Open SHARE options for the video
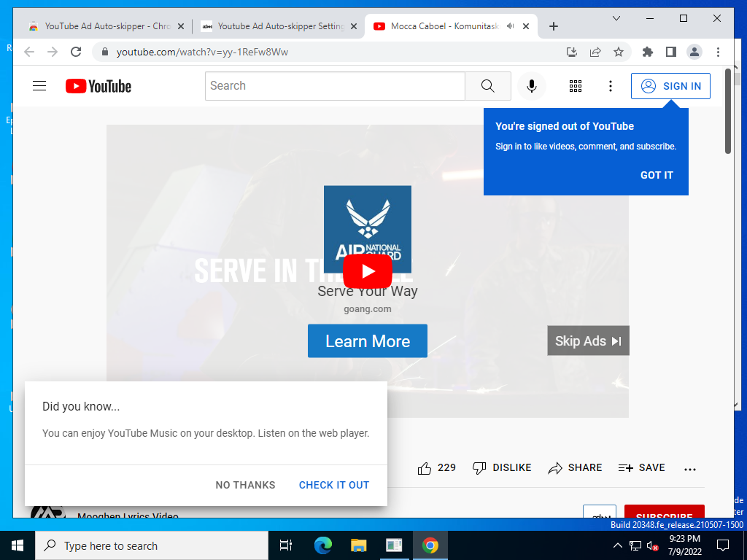The image size is (747, 560). pyautogui.click(x=575, y=468)
